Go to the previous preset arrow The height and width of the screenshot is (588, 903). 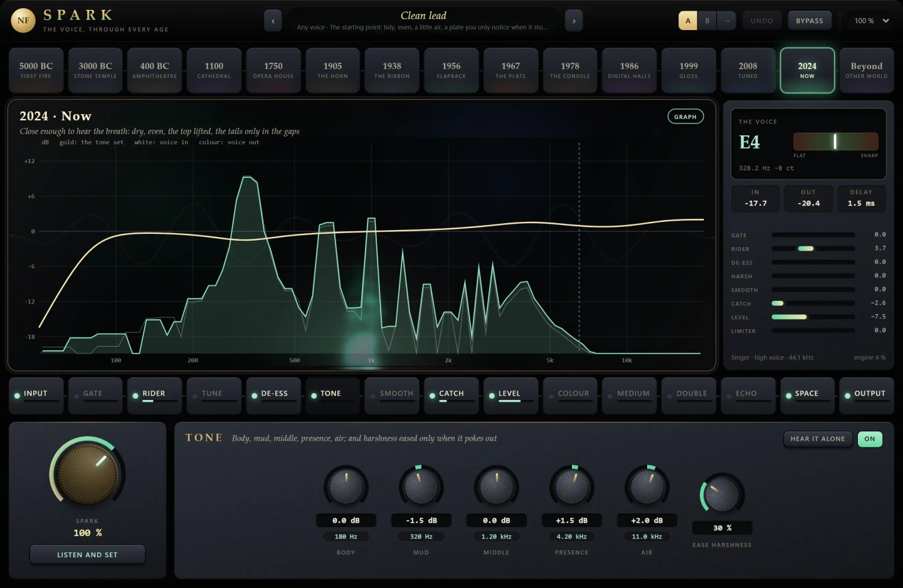pos(273,21)
